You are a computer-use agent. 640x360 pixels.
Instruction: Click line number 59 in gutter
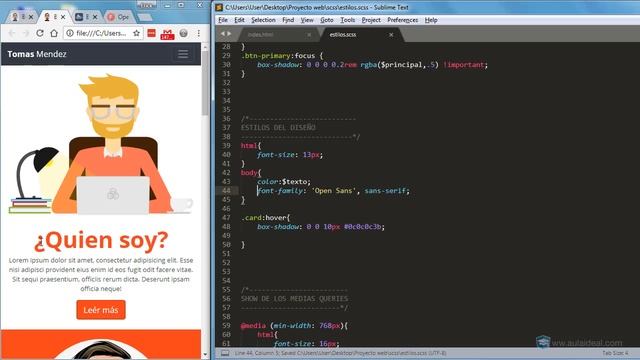226,326
